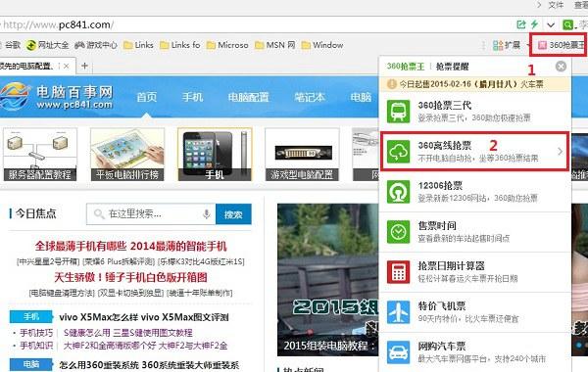Open the 网购汽车票 bus icon
Viewport: 588px width, 372px height.
pyautogui.click(x=398, y=352)
